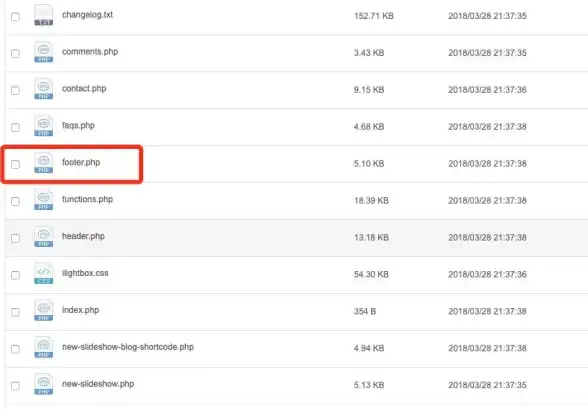Click the new-slideshow.php file icon
The width and height of the screenshot is (588, 409).
[x=44, y=385]
